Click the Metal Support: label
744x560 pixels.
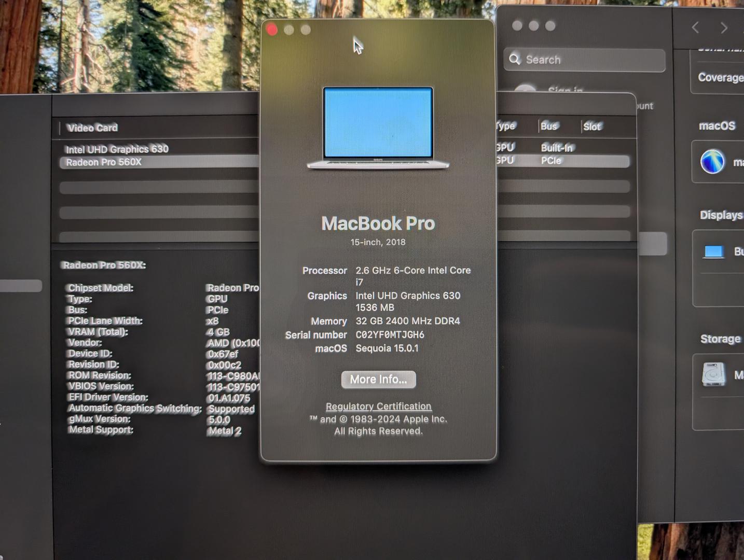(x=101, y=429)
